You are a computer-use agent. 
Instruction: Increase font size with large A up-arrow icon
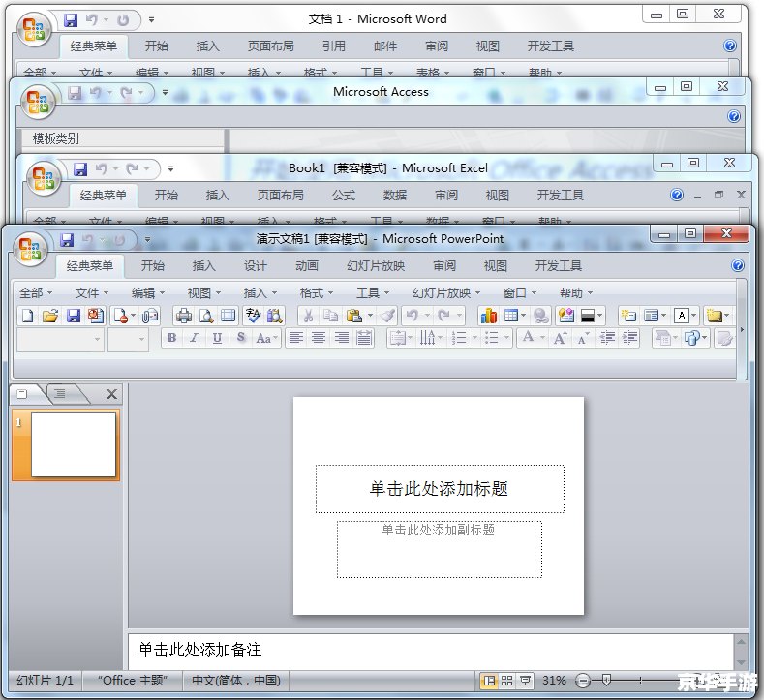click(560, 338)
